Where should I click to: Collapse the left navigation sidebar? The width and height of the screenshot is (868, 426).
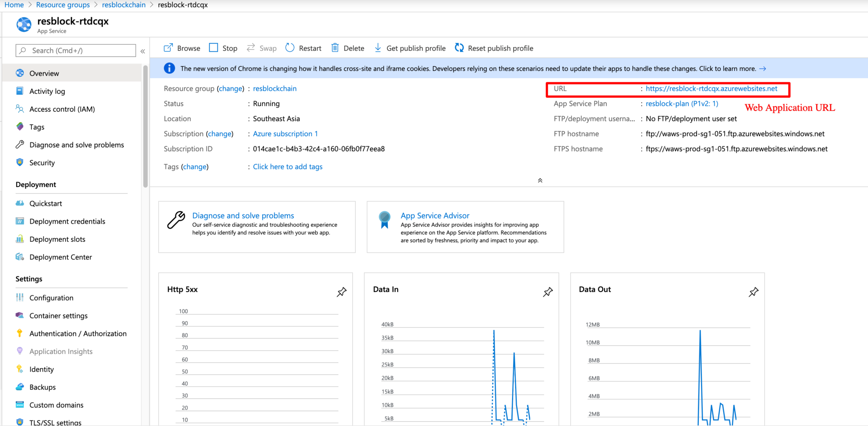pyautogui.click(x=143, y=50)
